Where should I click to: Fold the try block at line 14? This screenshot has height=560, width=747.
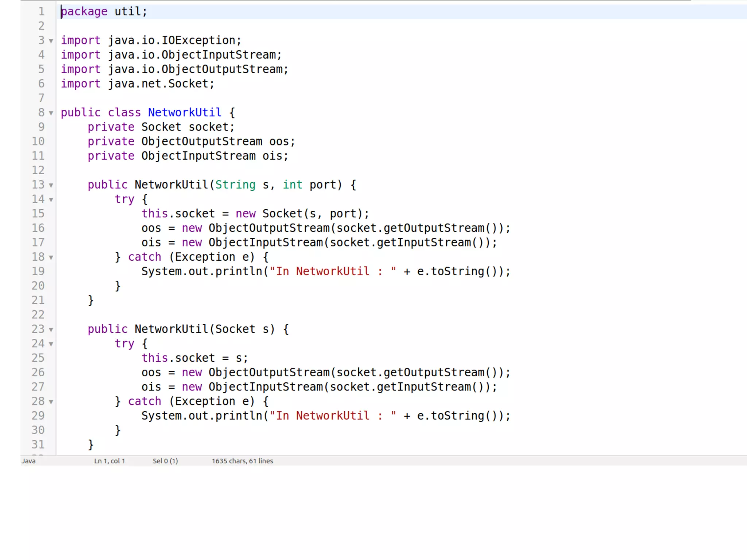tap(51, 200)
